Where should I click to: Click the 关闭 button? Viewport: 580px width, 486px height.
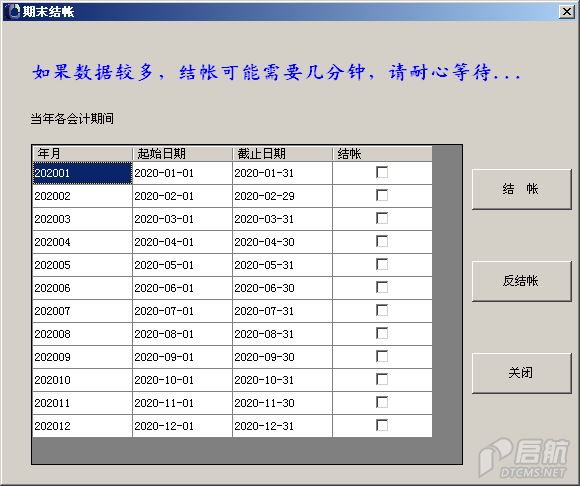[522, 373]
